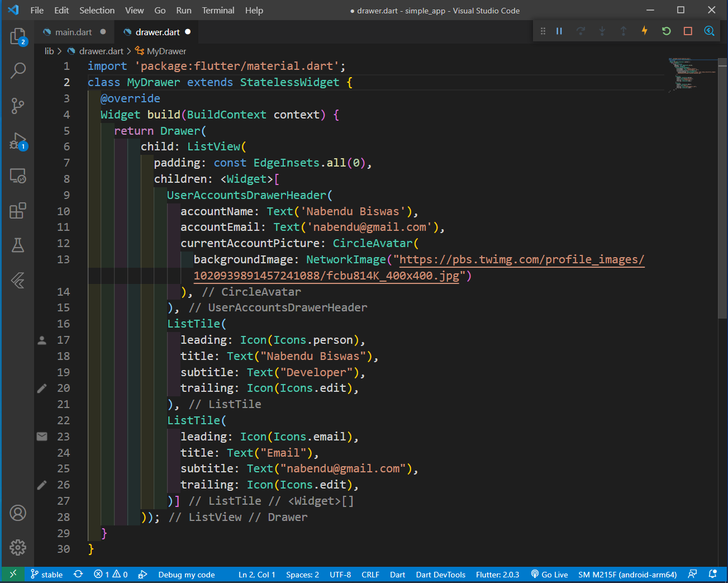Click the edit icon preview at line 20
Viewport: 728px width, 583px height.
click(x=42, y=388)
